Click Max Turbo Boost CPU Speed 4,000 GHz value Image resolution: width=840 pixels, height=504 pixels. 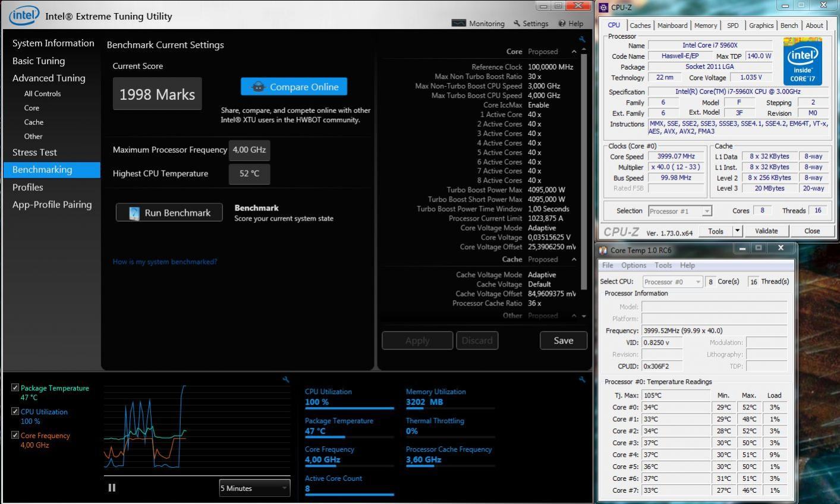pyautogui.click(x=544, y=96)
